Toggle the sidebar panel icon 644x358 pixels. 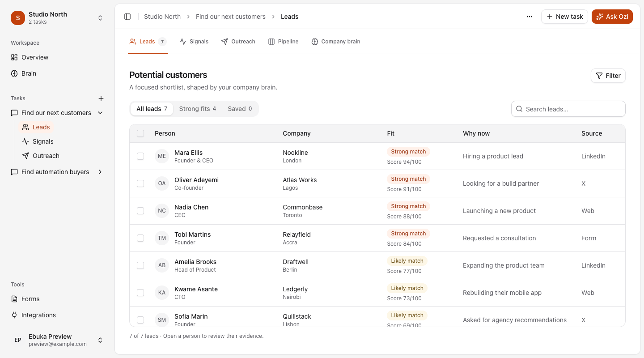point(127,17)
